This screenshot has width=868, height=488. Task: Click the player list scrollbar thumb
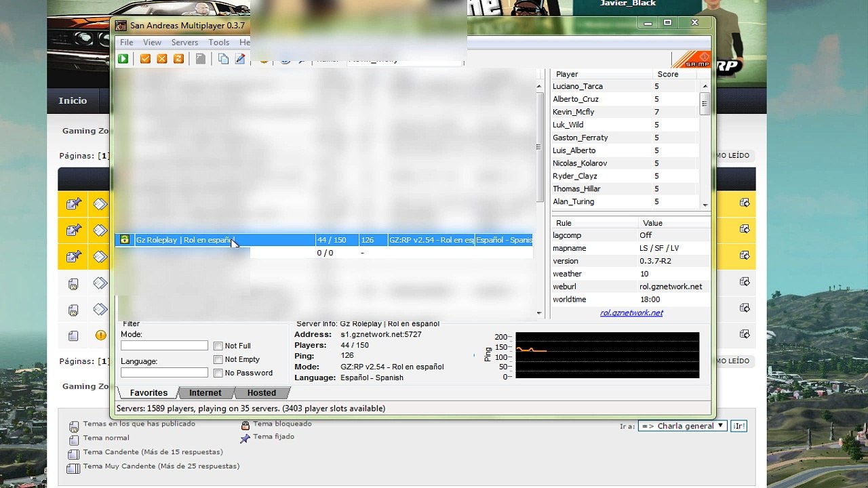pyautogui.click(x=705, y=104)
